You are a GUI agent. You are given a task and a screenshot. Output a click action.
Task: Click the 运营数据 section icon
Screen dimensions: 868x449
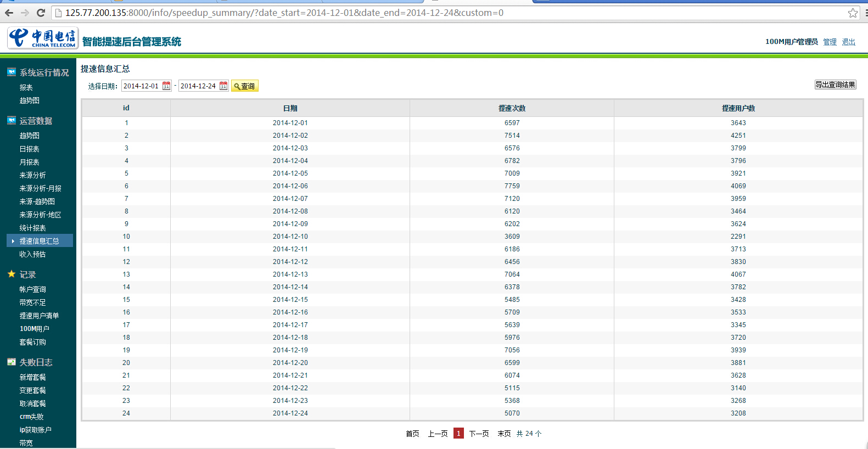[x=11, y=120]
